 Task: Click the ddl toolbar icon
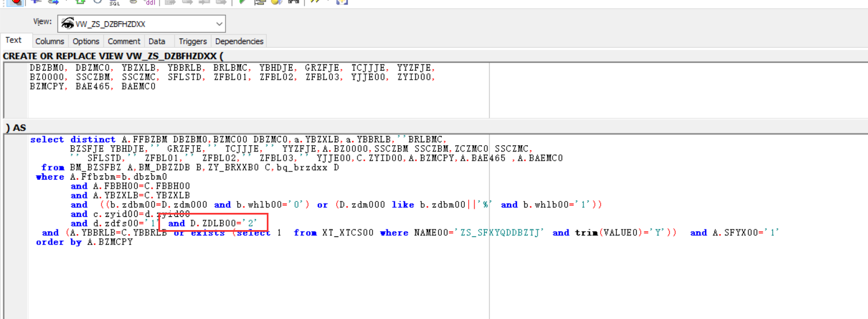click(x=150, y=2)
